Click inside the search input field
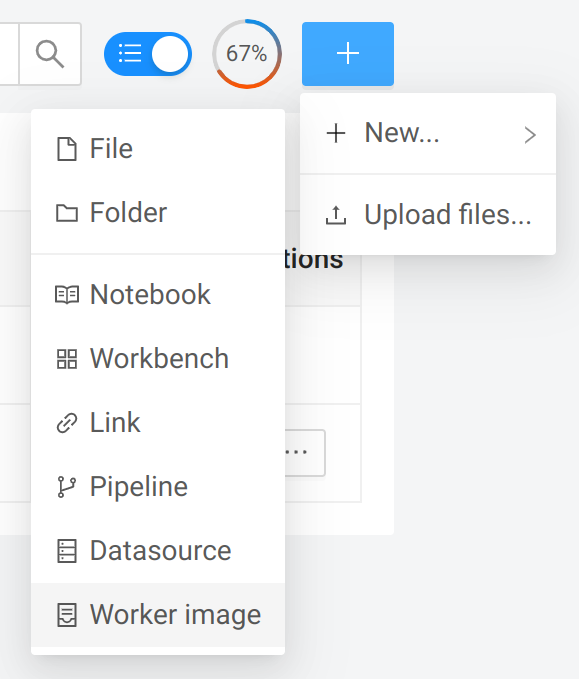Image resolution: width=579 pixels, height=679 pixels. (x=9, y=54)
